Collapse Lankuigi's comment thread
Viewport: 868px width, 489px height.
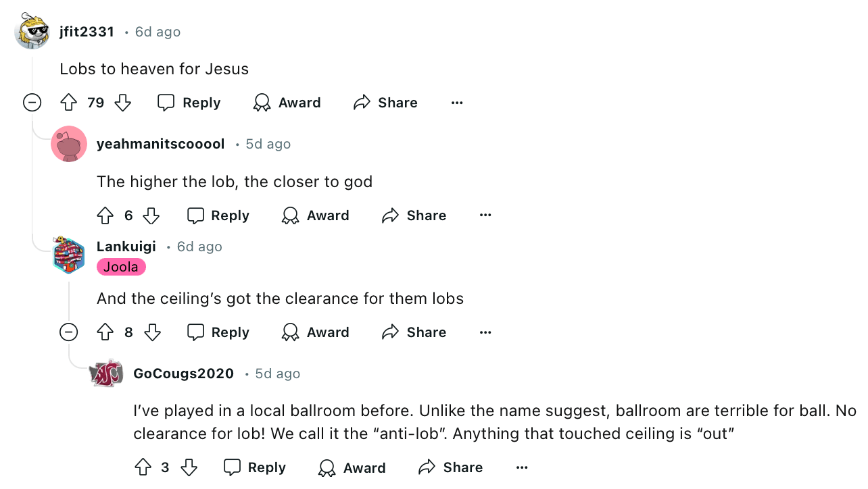click(68, 332)
